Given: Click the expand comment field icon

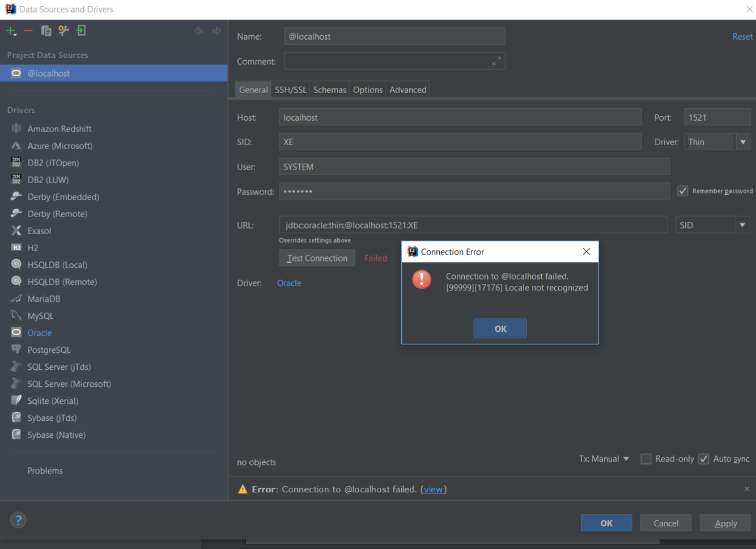Looking at the screenshot, I should point(496,61).
